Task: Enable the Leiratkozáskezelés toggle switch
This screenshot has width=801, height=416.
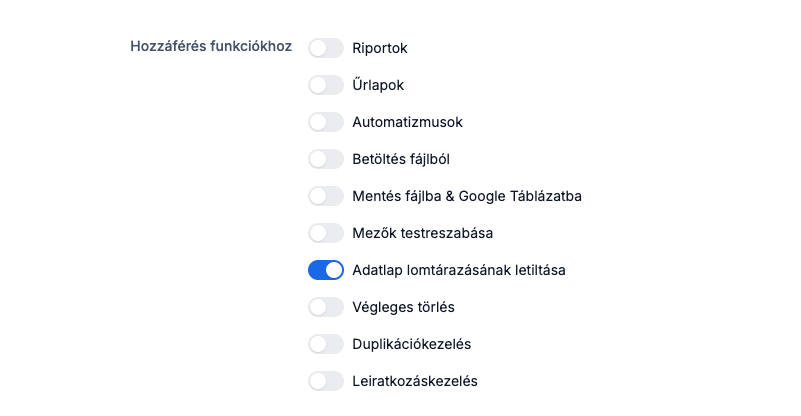Action: click(326, 381)
